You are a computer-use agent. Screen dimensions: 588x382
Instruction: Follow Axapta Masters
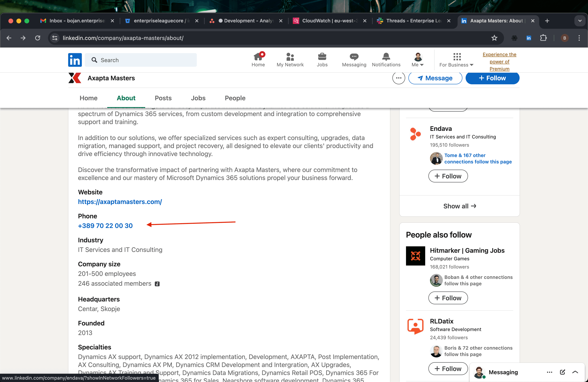pyautogui.click(x=492, y=78)
